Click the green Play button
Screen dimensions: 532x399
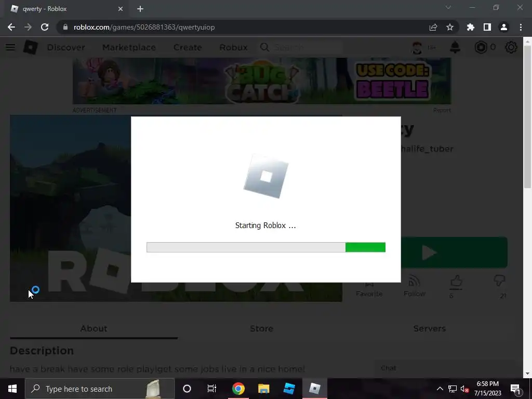click(x=454, y=252)
